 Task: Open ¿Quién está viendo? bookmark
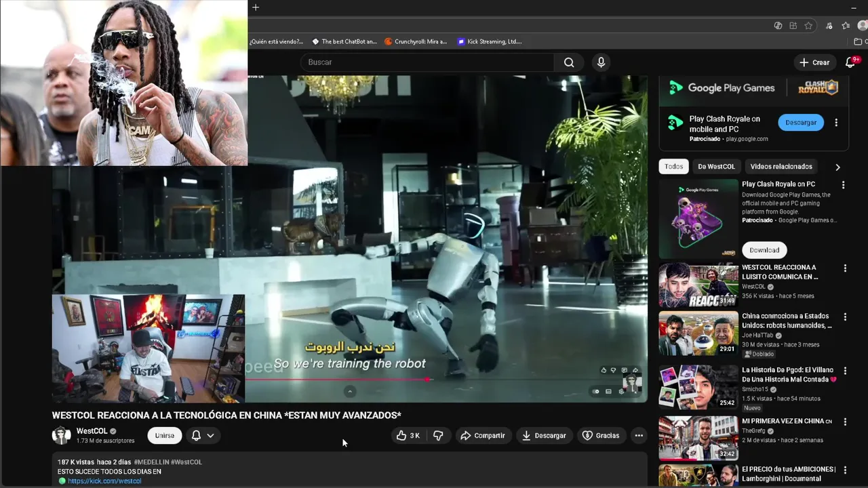point(276,41)
